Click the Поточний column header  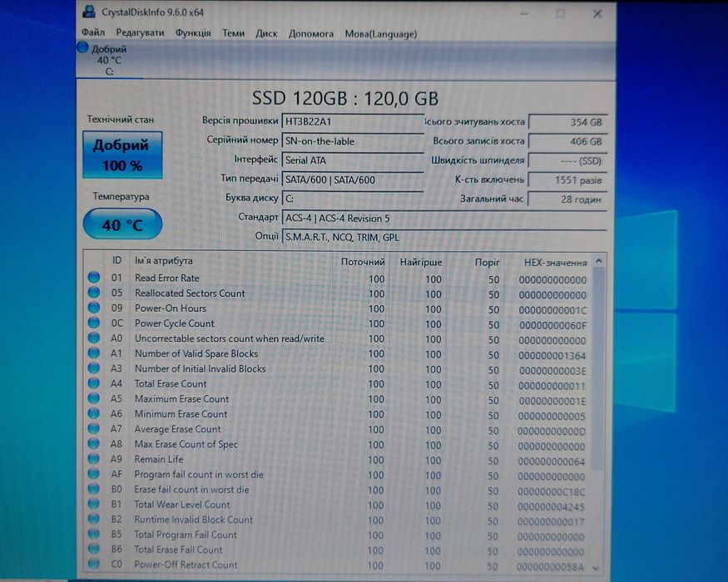coord(363,262)
